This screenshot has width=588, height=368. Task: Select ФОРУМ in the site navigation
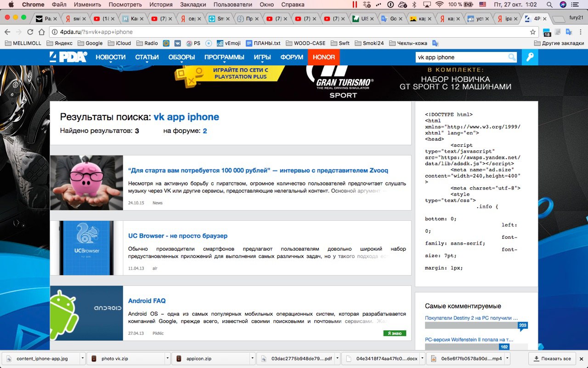point(292,57)
